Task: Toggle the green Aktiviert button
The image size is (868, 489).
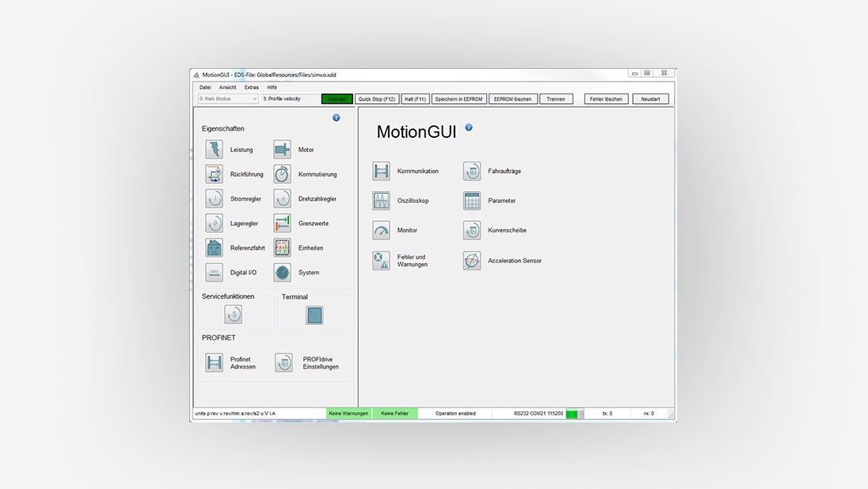Action: pyautogui.click(x=337, y=99)
